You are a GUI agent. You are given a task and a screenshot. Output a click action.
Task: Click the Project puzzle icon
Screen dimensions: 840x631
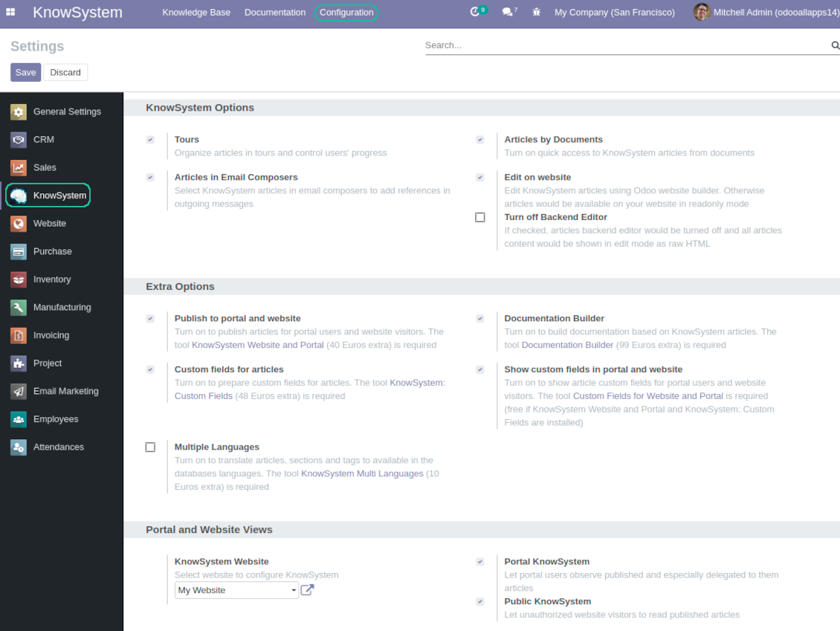pos(19,363)
